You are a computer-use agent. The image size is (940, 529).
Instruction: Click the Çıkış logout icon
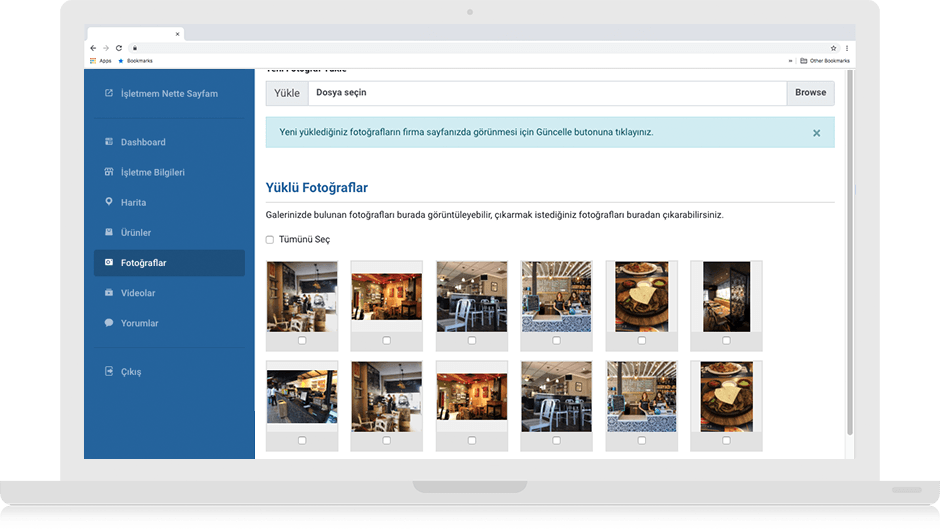coord(109,371)
